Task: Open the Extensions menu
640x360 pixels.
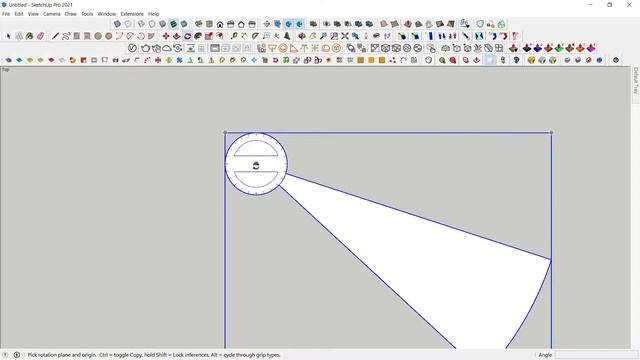Action: pyautogui.click(x=132, y=14)
